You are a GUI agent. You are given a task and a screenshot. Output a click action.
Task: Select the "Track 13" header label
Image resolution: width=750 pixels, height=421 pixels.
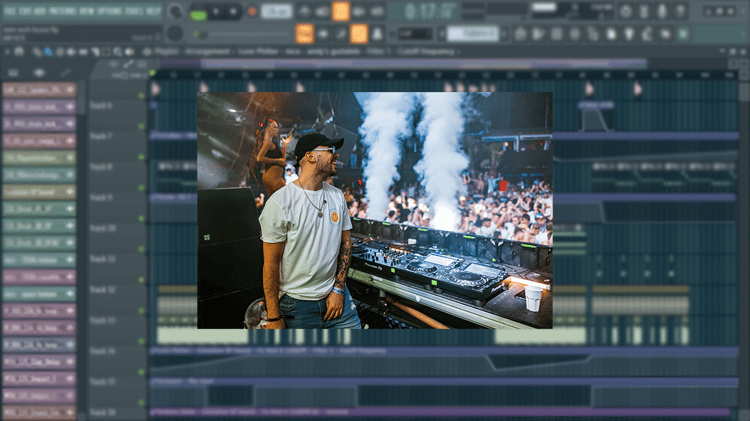102,320
